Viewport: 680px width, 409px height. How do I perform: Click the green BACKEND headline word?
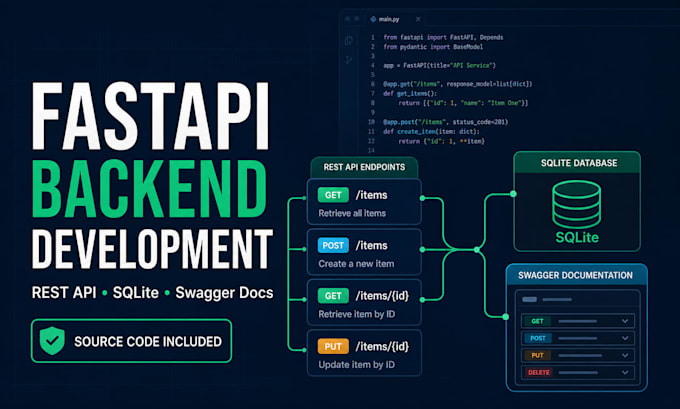(150, 188)
